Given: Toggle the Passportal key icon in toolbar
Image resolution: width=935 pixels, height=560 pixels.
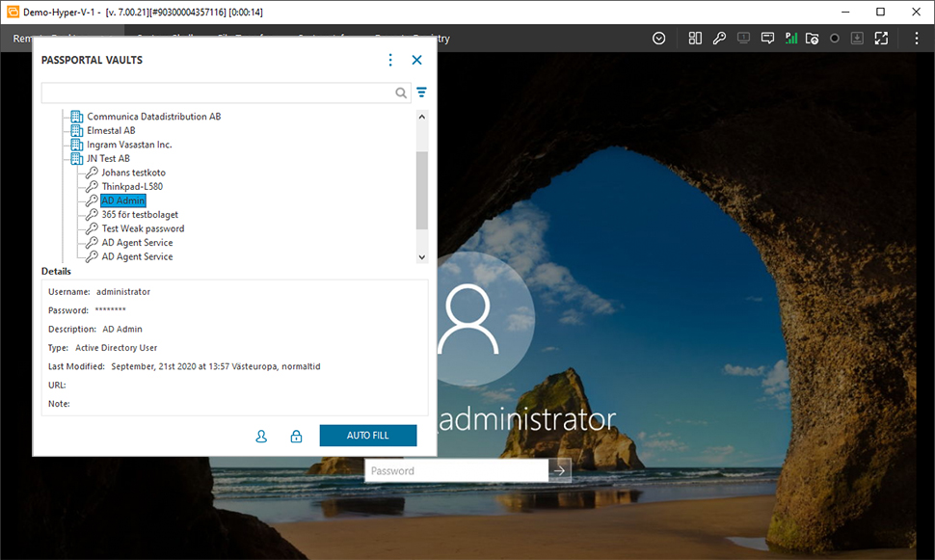Looking at the screenshot, I should click(719, 39).
